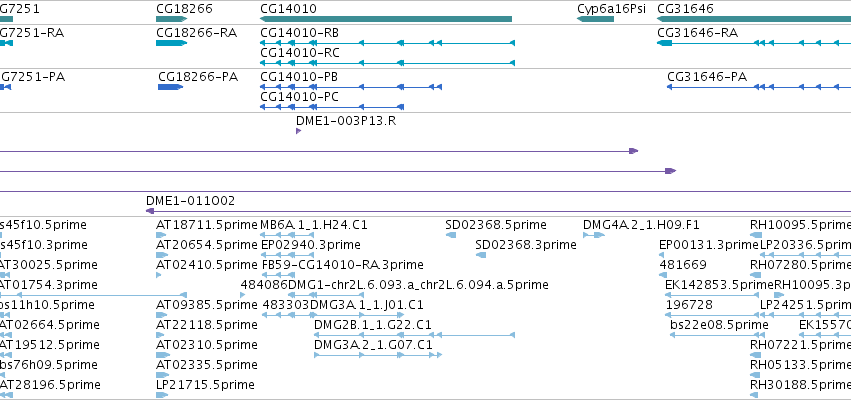Select the CG14010-RC transcript track
Image resolution: width=851 pixels, height=400 pixels.
tap(388, 63)
